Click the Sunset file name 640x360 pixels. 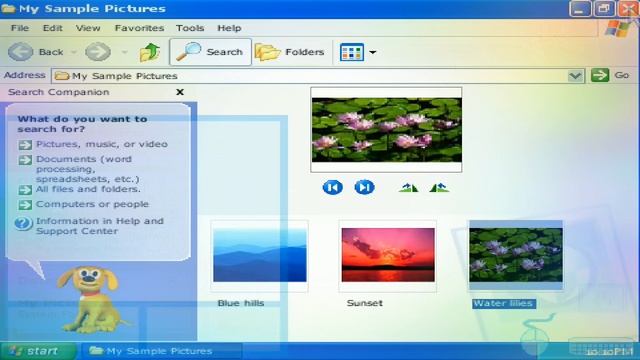(x=365, y=303)
